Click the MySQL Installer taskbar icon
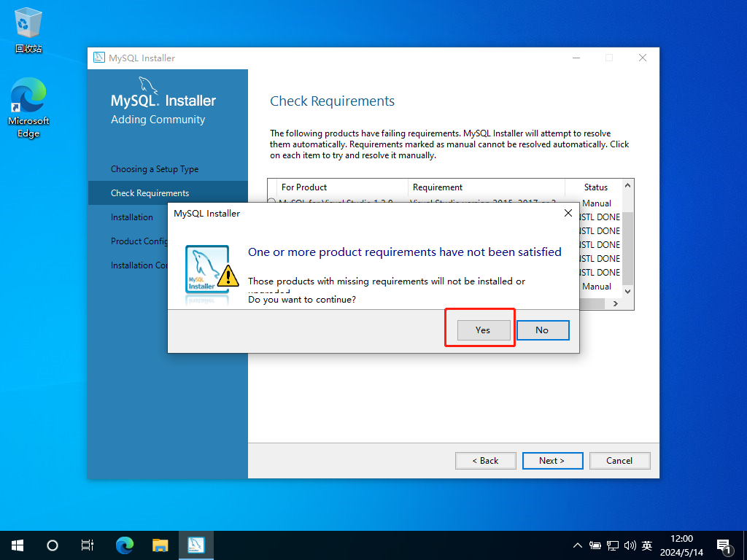 click(196, 545)
